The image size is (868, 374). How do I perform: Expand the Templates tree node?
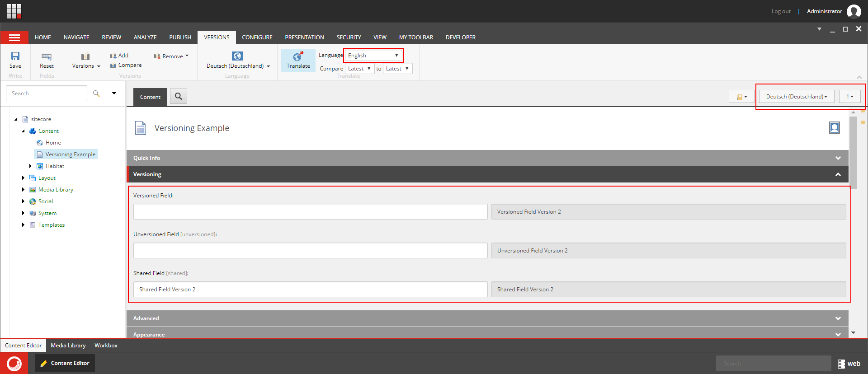point(24,225)
